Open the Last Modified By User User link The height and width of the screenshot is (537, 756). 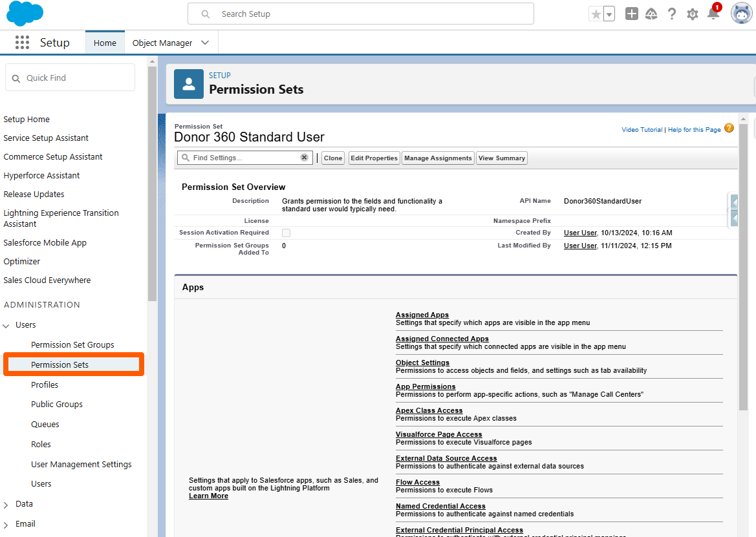[580, 246]
